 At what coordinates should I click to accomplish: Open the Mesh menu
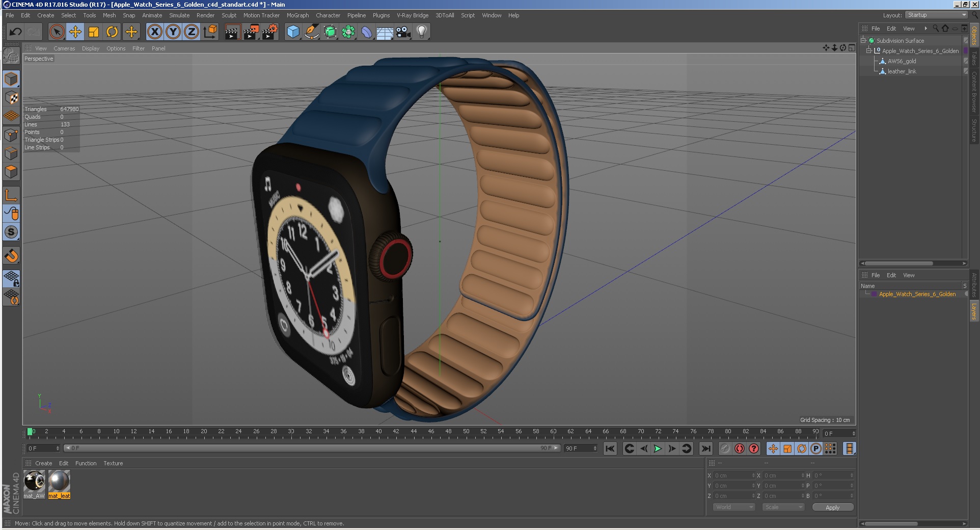click(109, 15)
